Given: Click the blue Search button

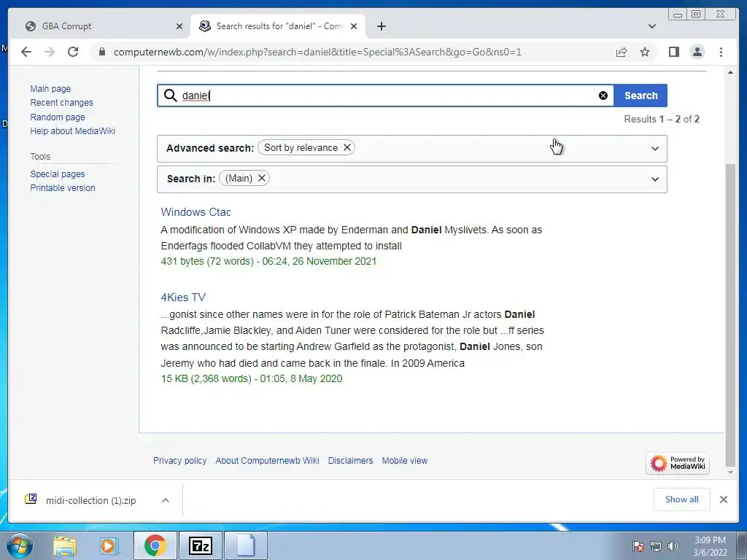Looking at the screenshot, I should click(x=640, y=96).
